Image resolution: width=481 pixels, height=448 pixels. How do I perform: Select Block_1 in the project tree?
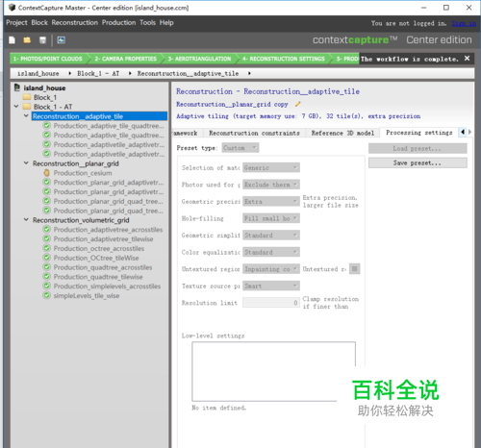pyautogui.click(x=45, y=97)
